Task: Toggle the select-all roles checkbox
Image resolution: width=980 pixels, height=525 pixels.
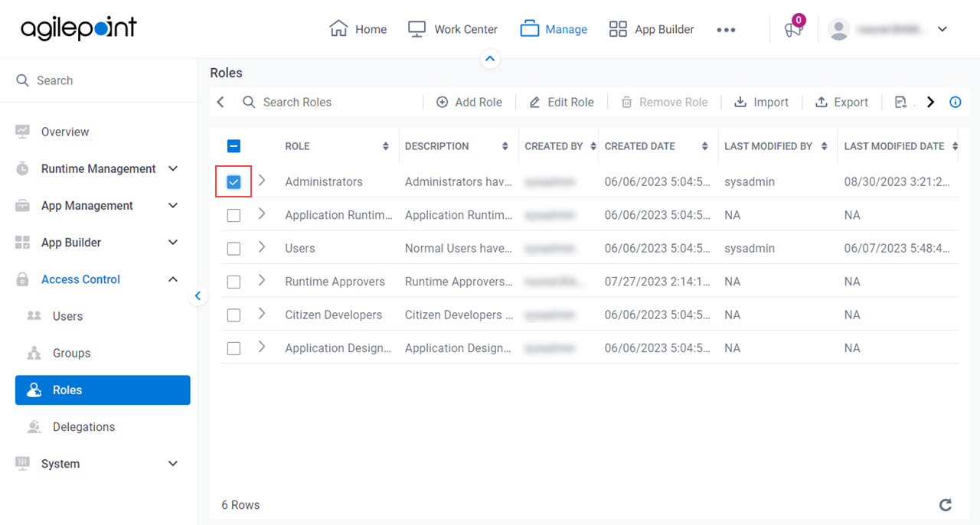Action: pos(234,146)
